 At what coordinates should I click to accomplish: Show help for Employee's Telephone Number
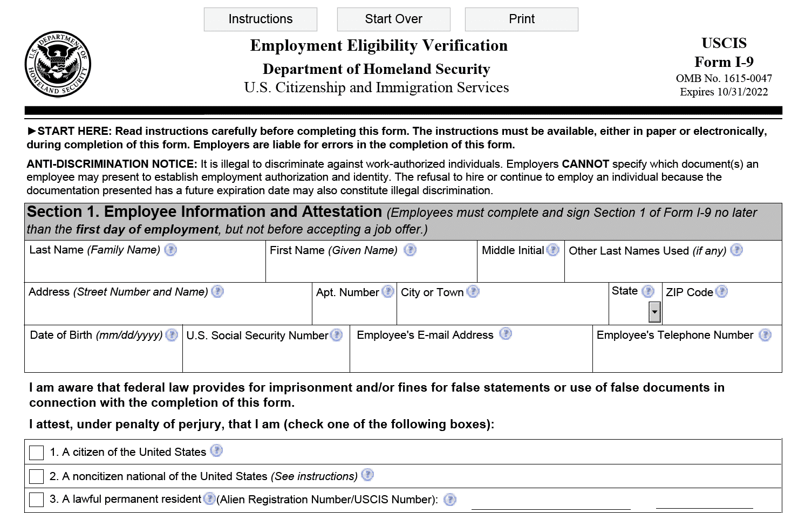[x=765, y=335]
